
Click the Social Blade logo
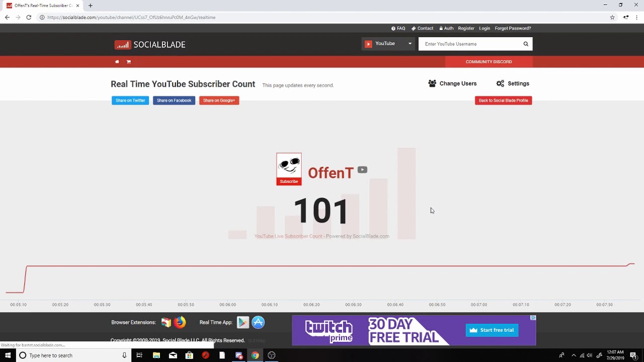(x=150, y=45)
